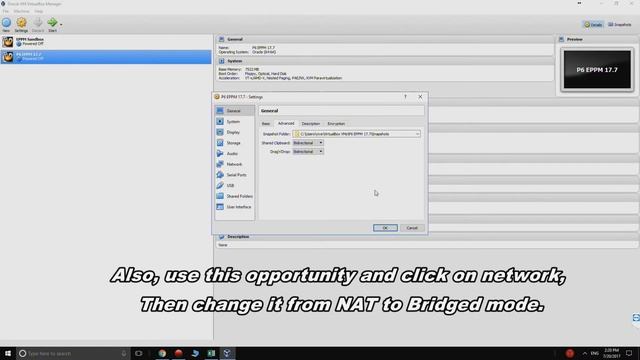Click the notification center icon in system tray

point(629,353)
